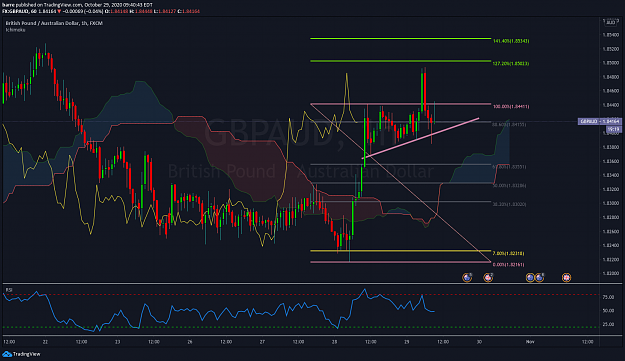Click the 28 date label on time axis
The image size is (625, 361).
[x=334, y=342]
